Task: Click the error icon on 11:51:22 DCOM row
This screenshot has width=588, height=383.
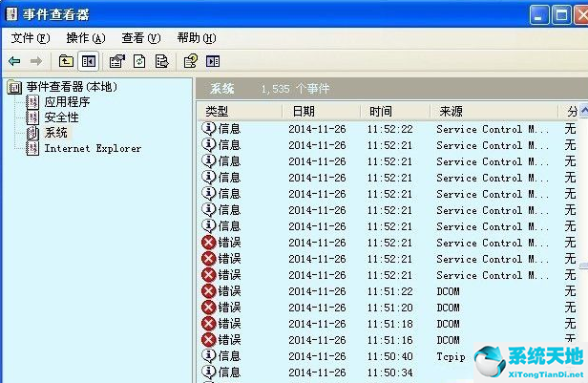Action: pos(208,291)
